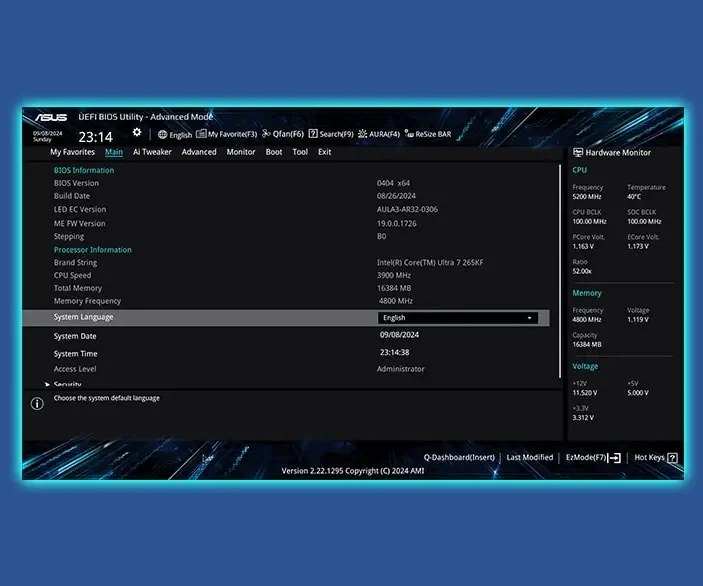703x586 pixels.
Task: Click the ASUS logo
Action: tap(51, 117)
